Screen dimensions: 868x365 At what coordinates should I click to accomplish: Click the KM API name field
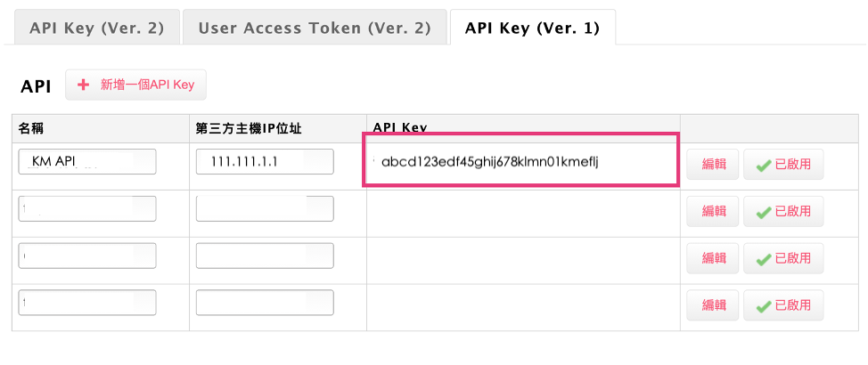tap(87, 162)
